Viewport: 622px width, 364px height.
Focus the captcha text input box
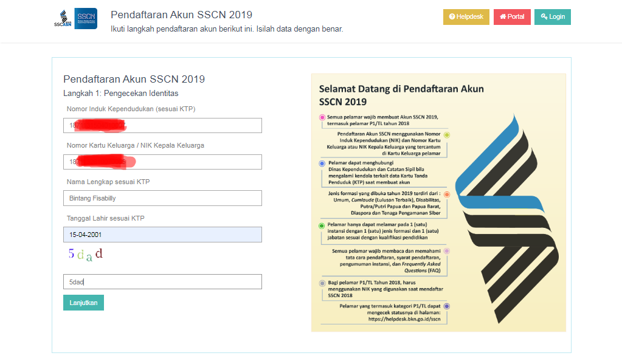pos(162,282)
